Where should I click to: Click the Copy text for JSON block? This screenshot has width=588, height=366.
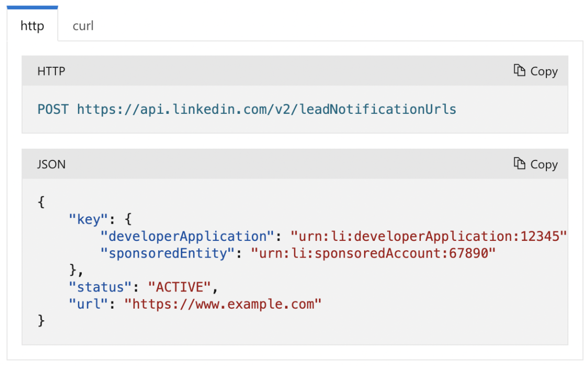click(x=544, y=164)
